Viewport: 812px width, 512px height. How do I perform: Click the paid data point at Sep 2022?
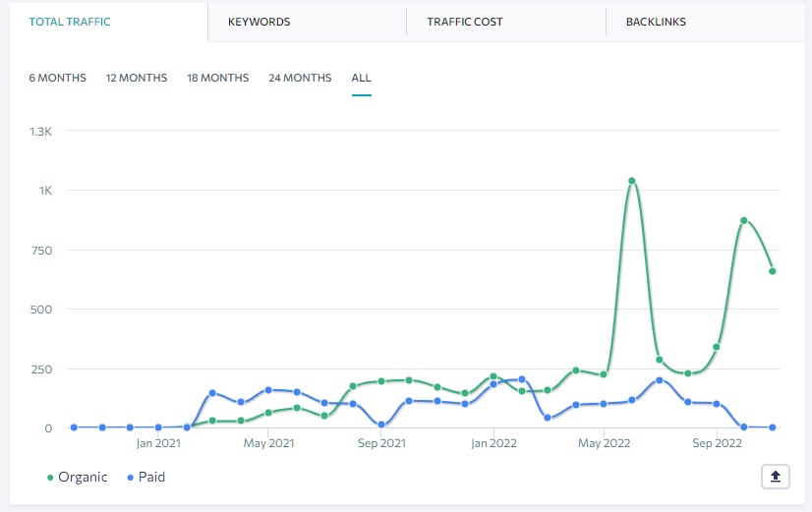(x=717, y=403)
